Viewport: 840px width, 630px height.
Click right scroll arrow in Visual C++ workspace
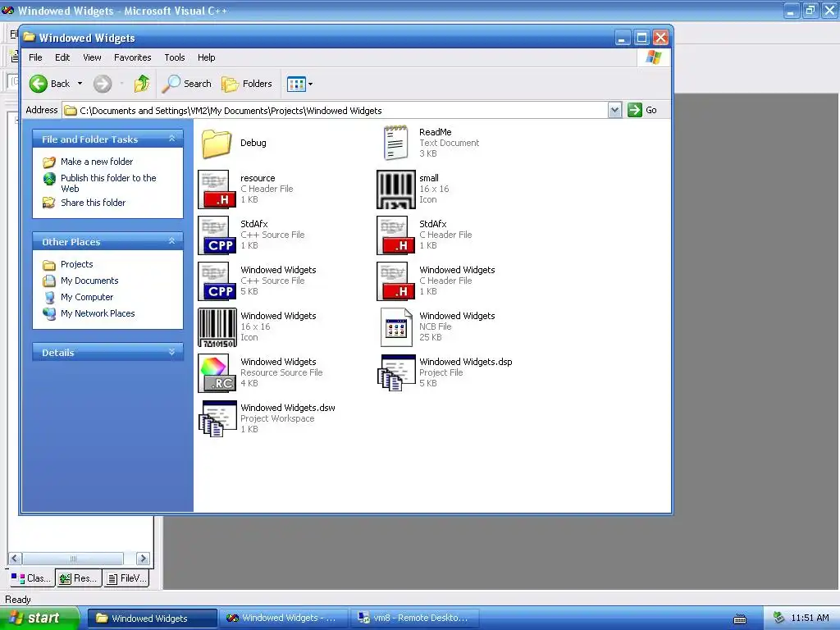143,558
